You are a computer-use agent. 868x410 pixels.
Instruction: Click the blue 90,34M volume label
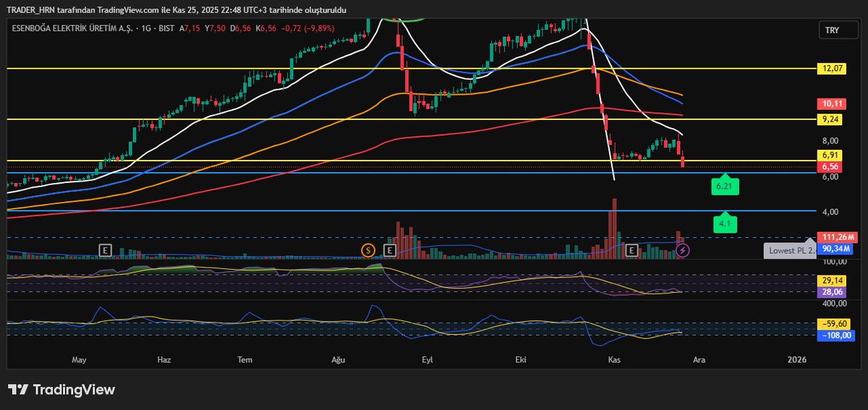(834, 248)
